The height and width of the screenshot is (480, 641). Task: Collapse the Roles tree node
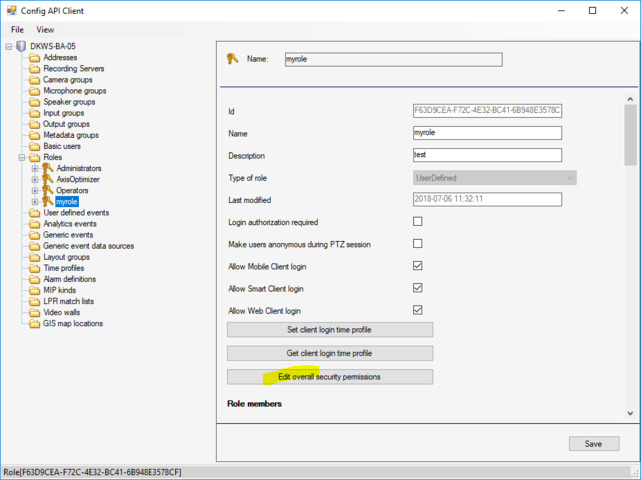tap(22, 158)
